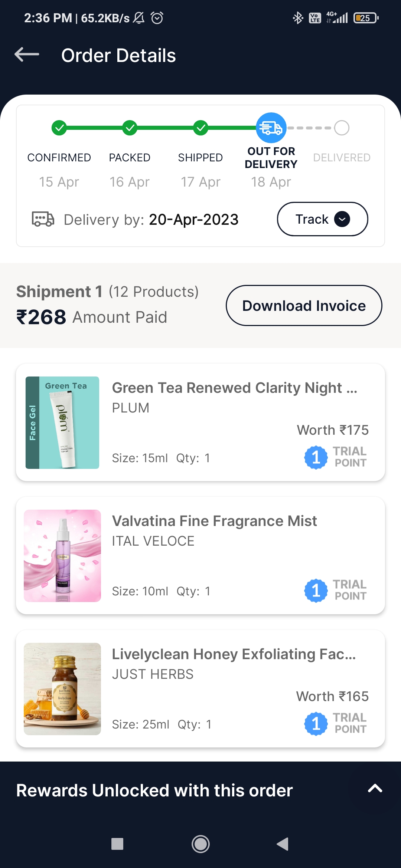Open the Plum Green Tea face gel thumbnail
This screenshot has height=868, width=401.
[x=62, y=423]
